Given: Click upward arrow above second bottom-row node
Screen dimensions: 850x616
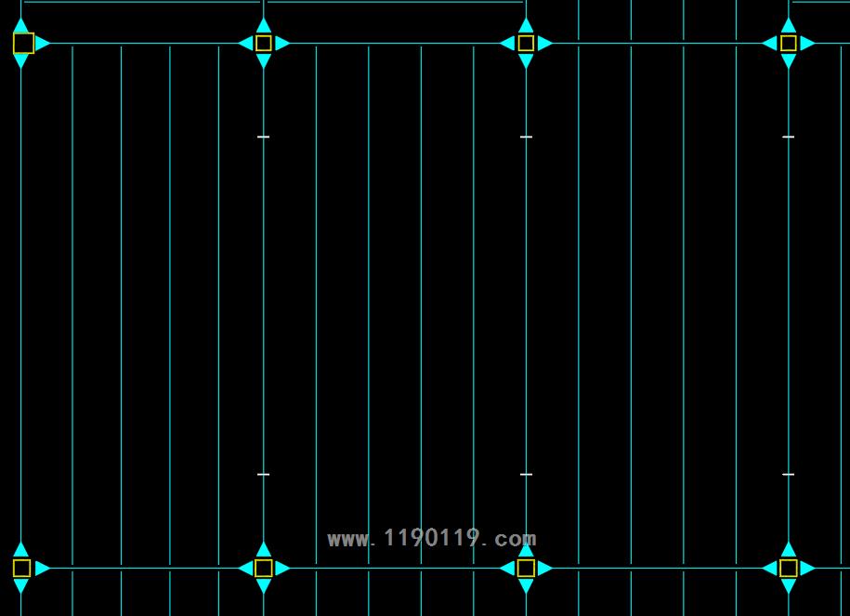Looking at the screenshot, I should click(264, 549).
